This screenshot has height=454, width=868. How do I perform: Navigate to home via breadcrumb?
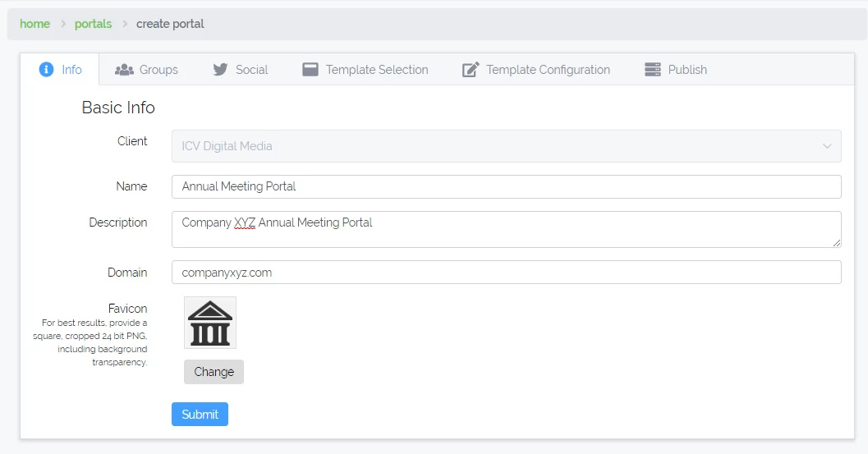pyautogui.click(x=34, y=24)
